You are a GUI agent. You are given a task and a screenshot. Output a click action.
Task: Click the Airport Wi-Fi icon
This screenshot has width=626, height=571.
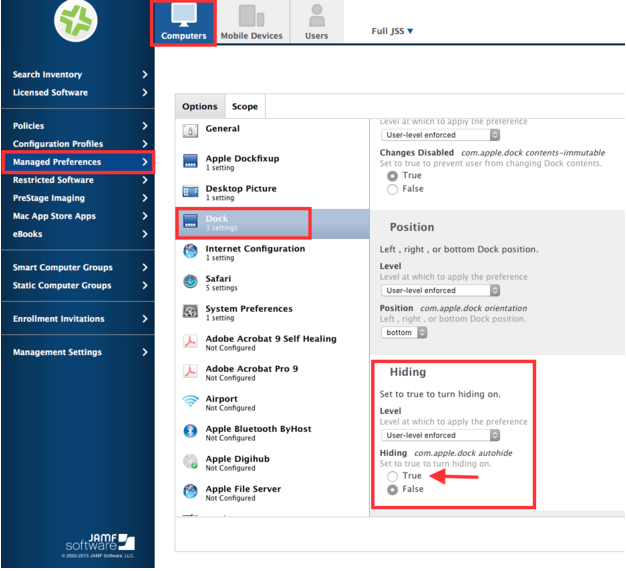[190, 402]
